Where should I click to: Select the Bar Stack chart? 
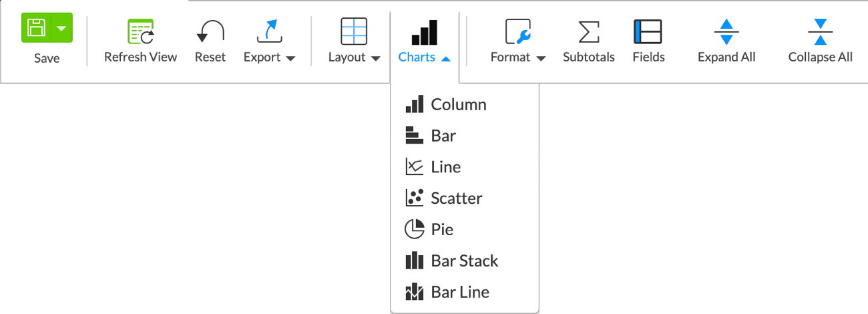464,261
